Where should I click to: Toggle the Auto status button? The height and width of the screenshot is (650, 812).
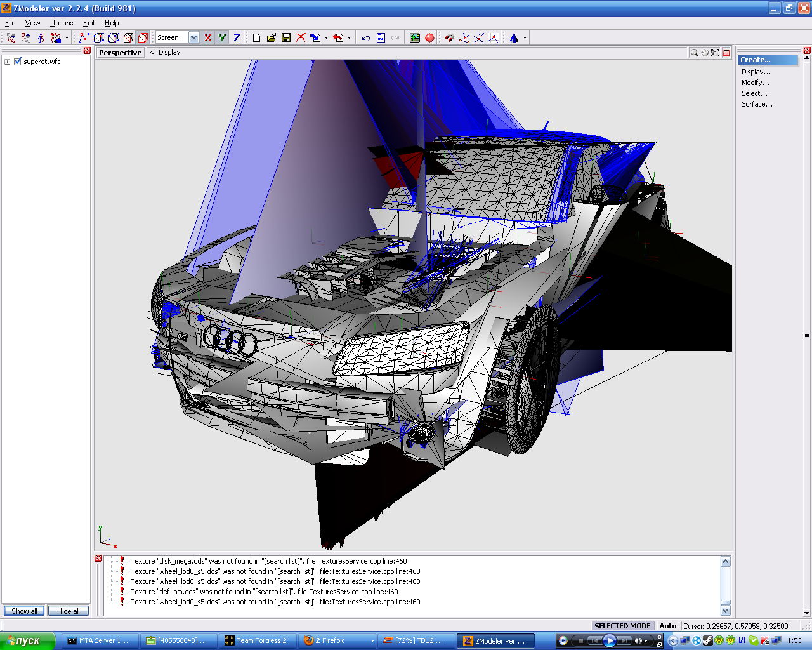667,626
